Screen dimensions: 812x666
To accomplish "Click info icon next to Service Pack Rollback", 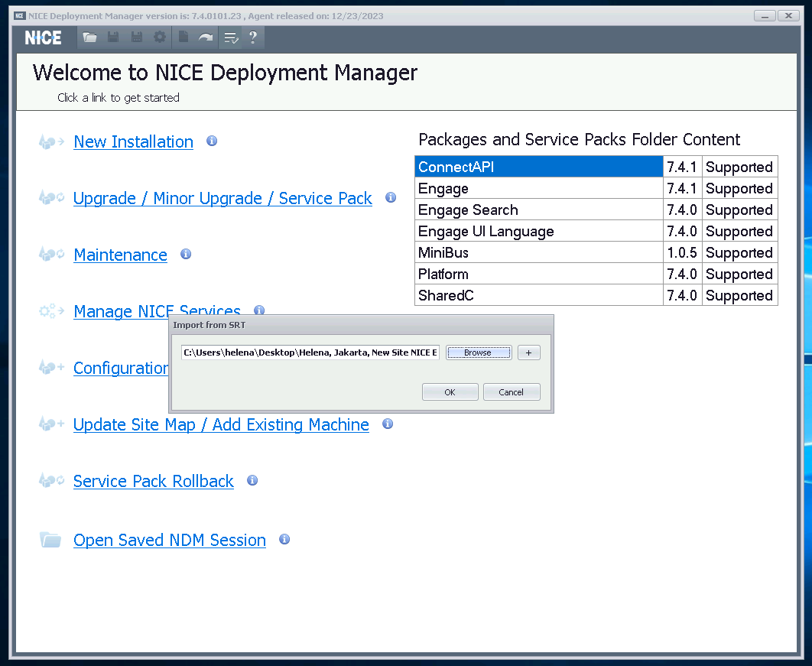I will (x=252, y=480).
